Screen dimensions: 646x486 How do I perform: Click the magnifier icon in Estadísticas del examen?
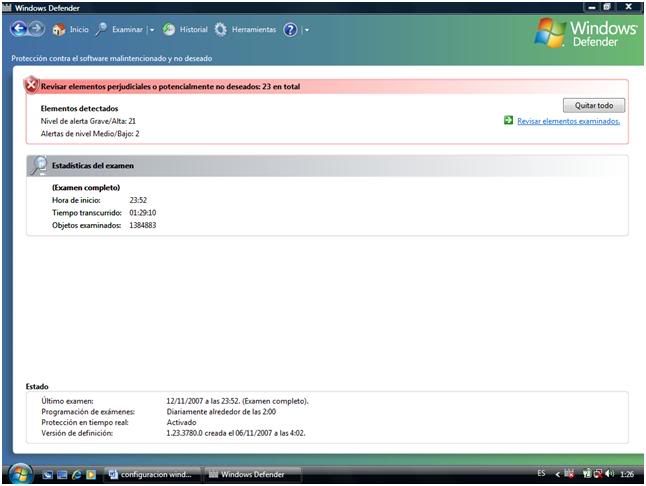39,166
